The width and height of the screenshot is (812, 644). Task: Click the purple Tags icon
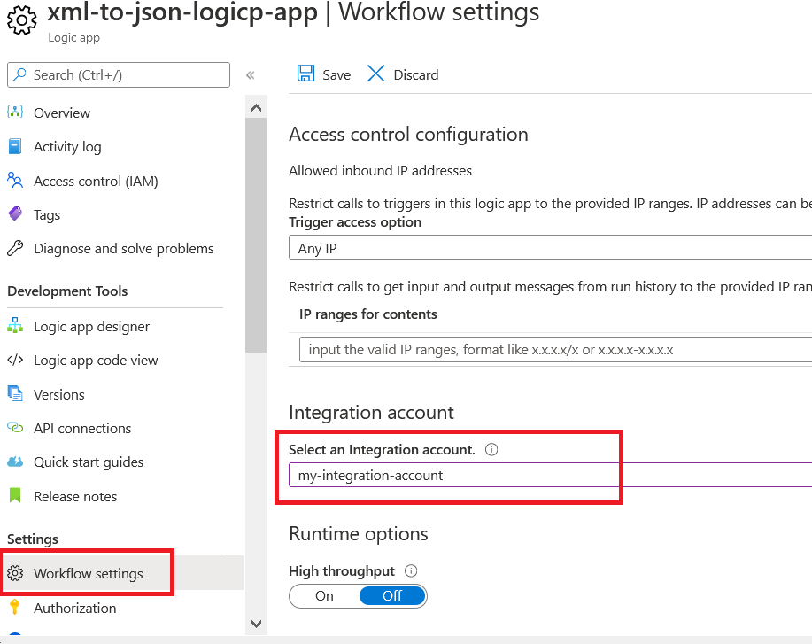tap(15, 213)
